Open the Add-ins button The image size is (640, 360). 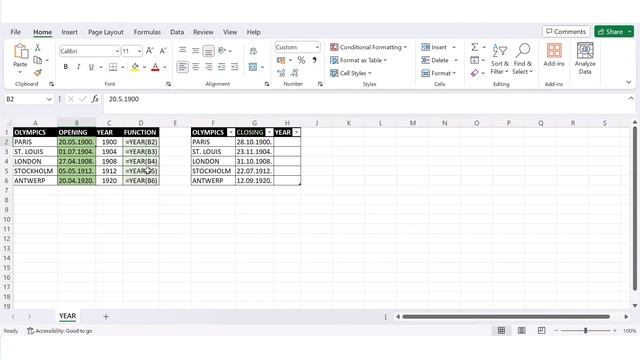click(x=554, y=55)
